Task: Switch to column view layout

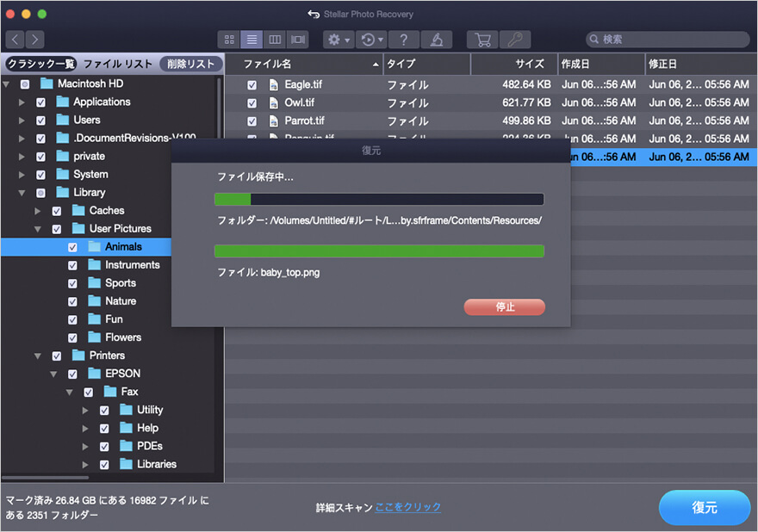Action: pyautogui.click(x=275, y=40)
